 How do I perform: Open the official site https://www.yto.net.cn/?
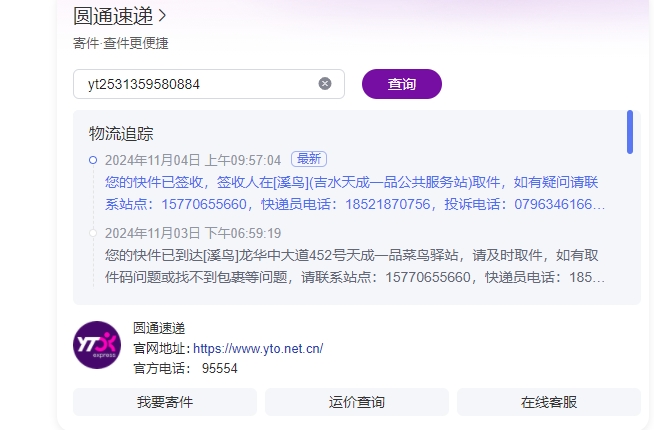pos(258,348)
